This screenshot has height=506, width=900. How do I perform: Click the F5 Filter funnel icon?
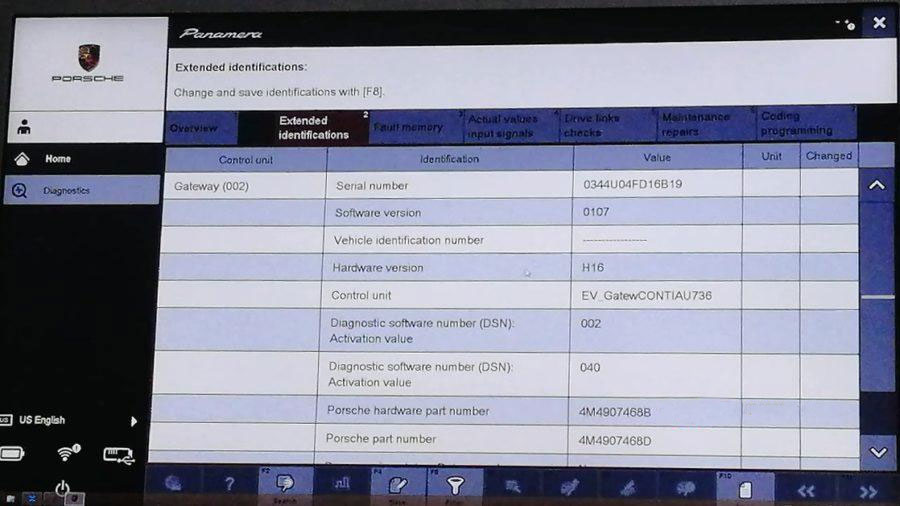pos(455,486)
